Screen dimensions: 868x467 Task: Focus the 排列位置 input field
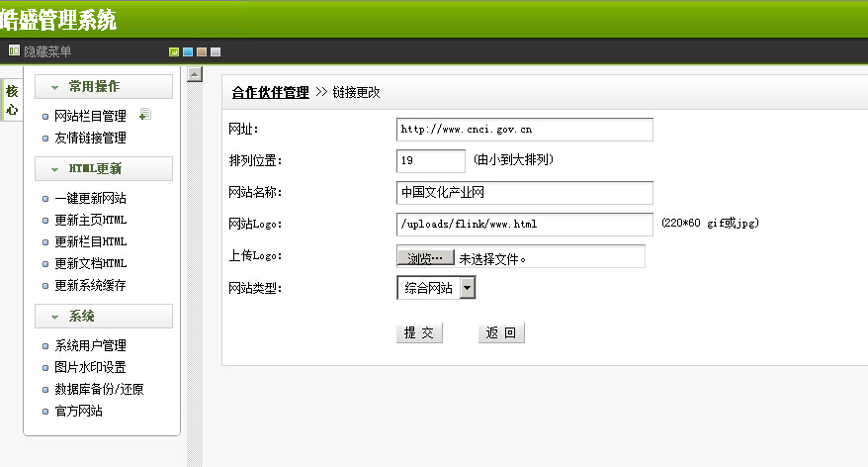click(x=431, y=161)
